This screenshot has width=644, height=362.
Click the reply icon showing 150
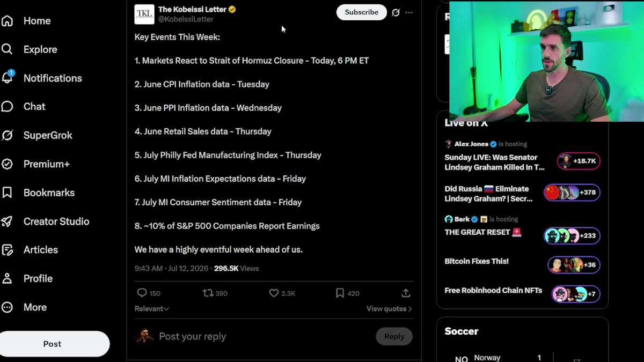click(x=142, y=293)
